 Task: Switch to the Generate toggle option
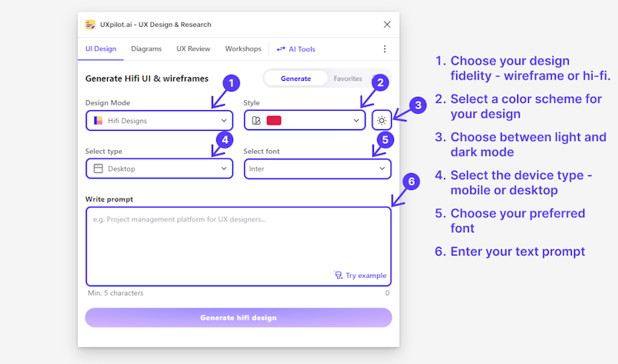(x=296, y=78)
